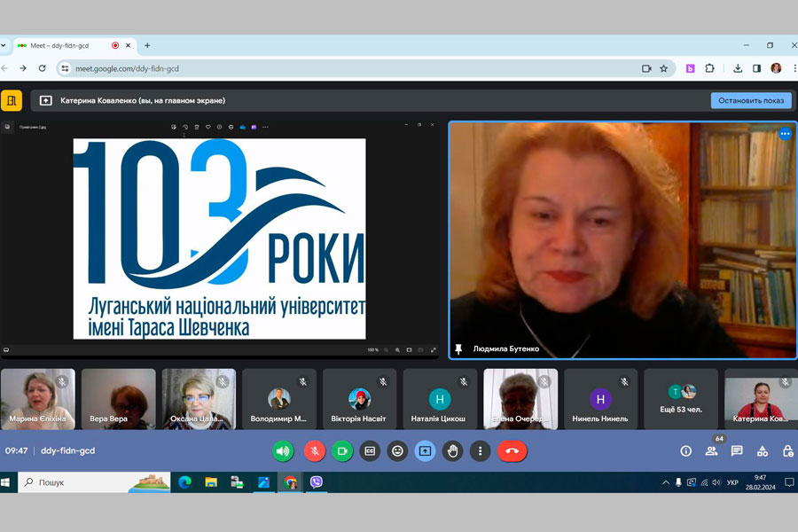The height and width of the screenshot is (532, 798).
Task: Open the chat messages panel
Action: 737,451
